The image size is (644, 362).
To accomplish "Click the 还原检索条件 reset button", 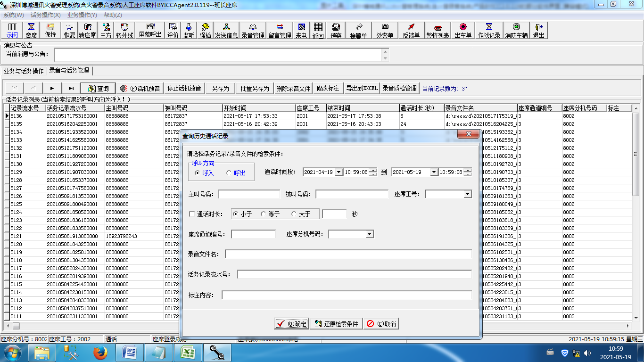I will tap(336, 324).
